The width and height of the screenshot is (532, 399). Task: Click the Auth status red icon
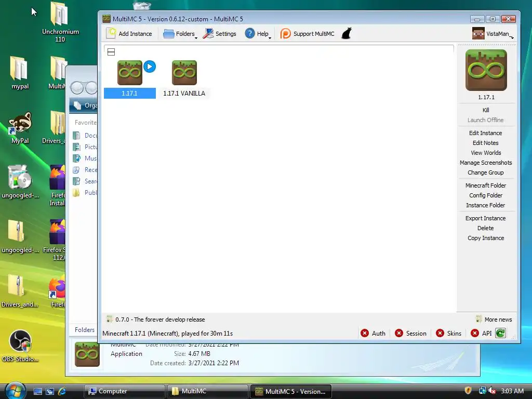[x=365, y=333]
